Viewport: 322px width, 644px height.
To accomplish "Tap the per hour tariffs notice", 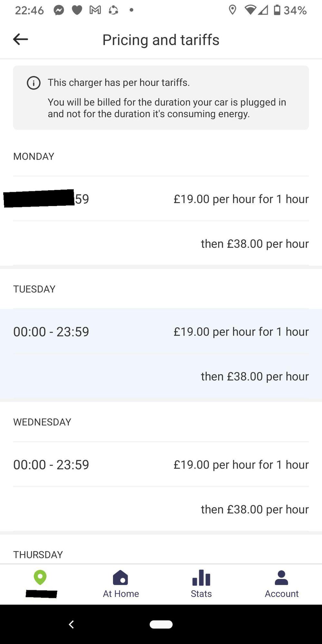I will [x=161, y=98].
